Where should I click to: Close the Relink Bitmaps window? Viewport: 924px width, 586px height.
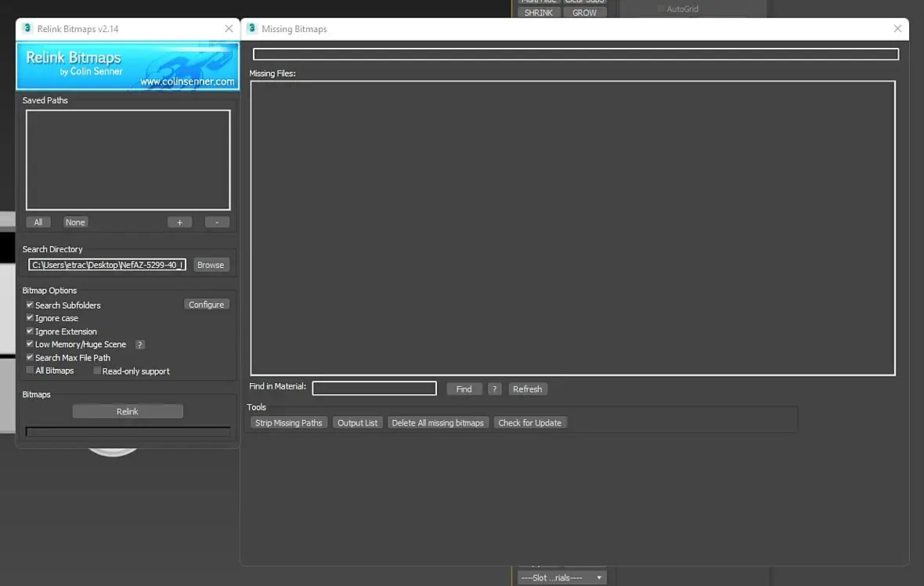[x=229, y=28]
